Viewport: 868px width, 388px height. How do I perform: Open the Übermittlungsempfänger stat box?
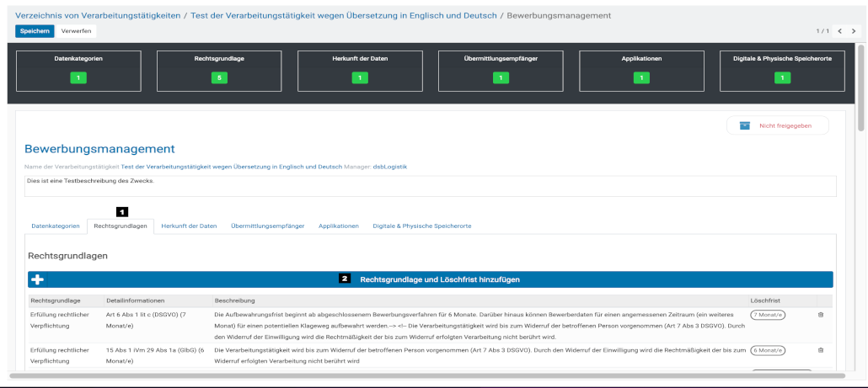501,68
